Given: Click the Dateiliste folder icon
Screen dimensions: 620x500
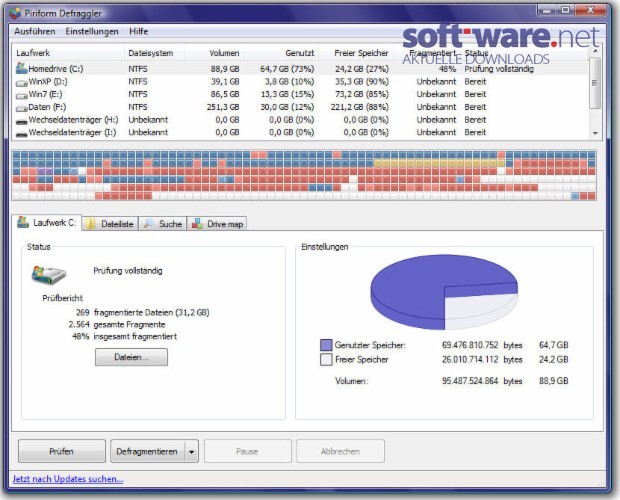Looking at the screenshot, I should click(91, 224).
